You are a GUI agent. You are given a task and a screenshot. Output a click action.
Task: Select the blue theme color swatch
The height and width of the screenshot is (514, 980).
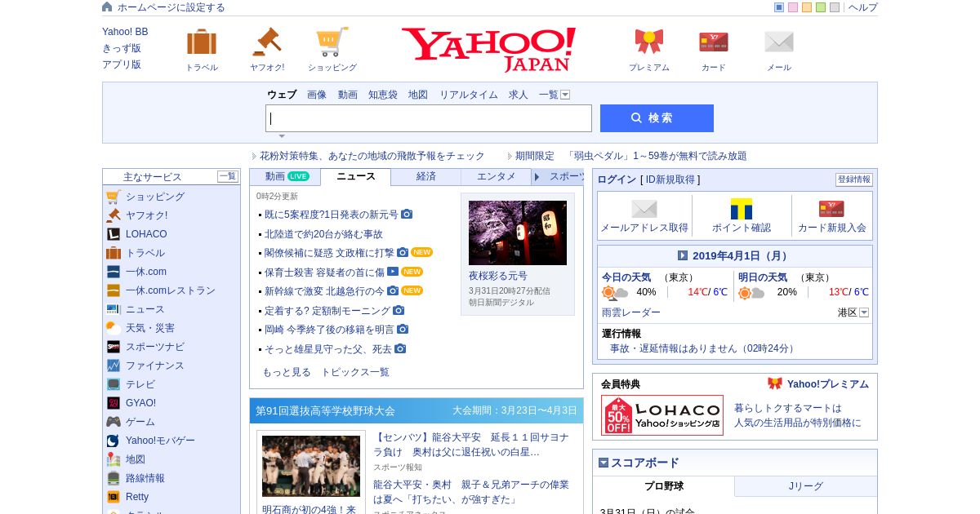click(x=779, y=7)
